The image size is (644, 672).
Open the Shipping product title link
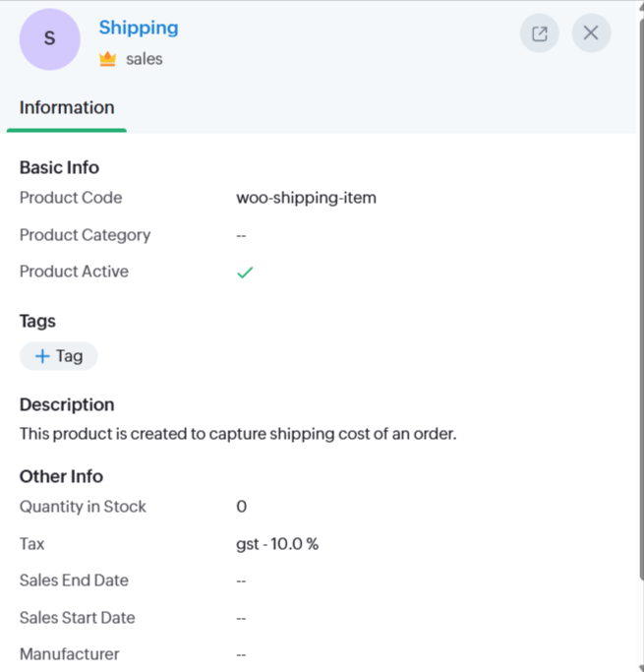click(x=139, y=28)
